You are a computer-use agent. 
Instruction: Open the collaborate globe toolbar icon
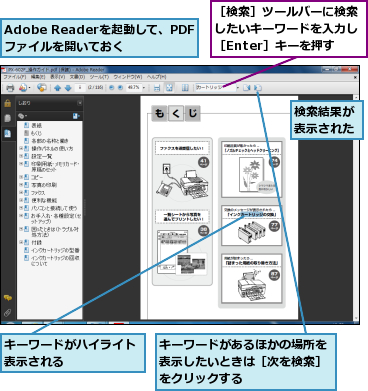click(42, 88)
